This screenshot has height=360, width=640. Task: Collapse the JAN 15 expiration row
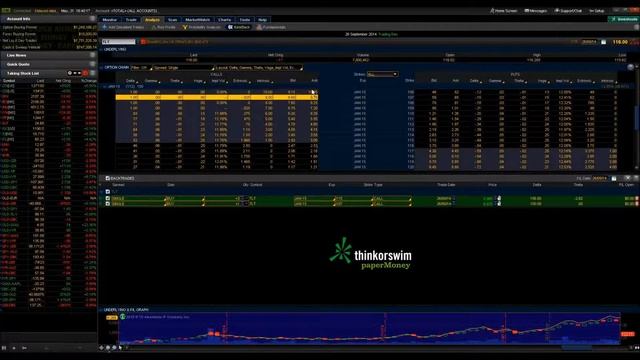pyautogui.click(x=104, y=87)
